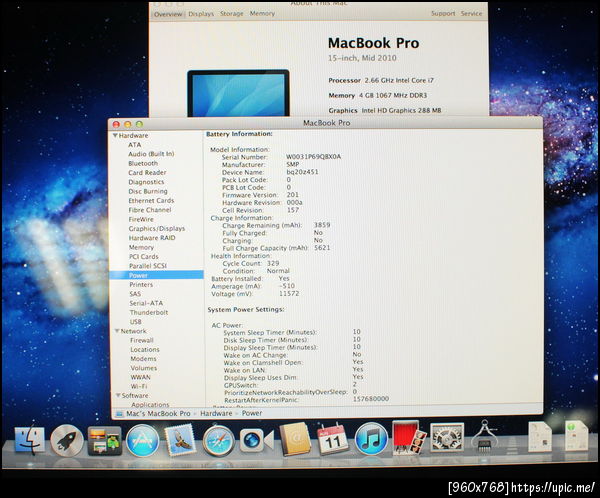The height and width of the screenshot is (498, 600).
Task: Select Thunderbolt in the sidebar
Action: click(x=149, y=312)
